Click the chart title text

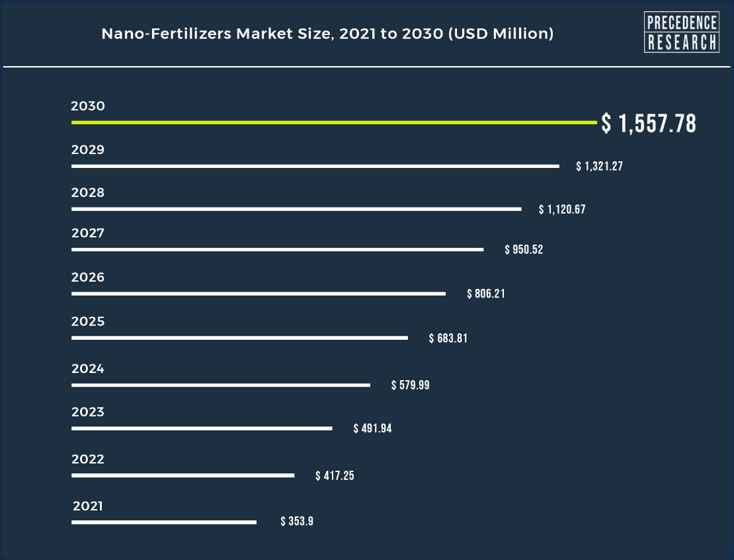pos(327,34)
